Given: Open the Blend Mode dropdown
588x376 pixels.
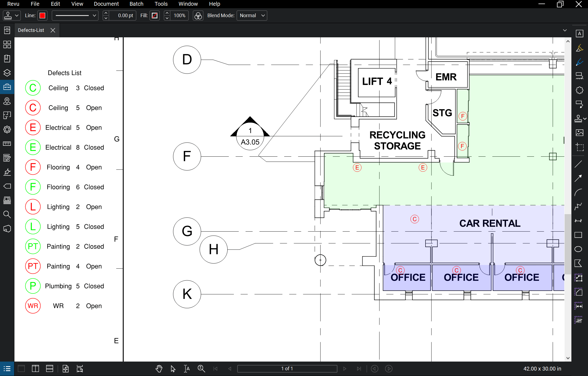Looking at the screenshot, I should (251, 16).
